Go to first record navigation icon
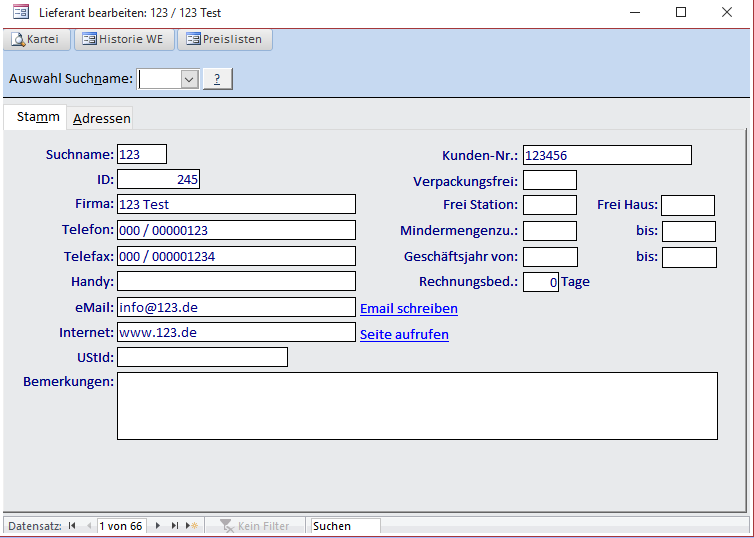The image size is (754, 538). tap(72, 526)
